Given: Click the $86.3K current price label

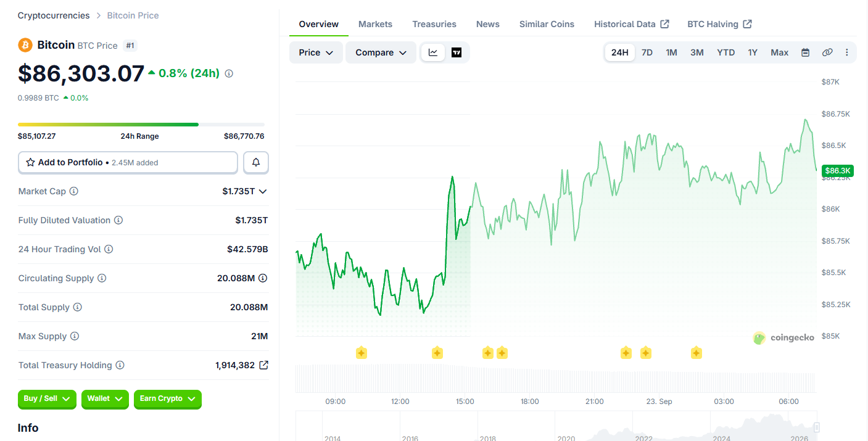Looking at the screenshot, I should pos(838,171).
